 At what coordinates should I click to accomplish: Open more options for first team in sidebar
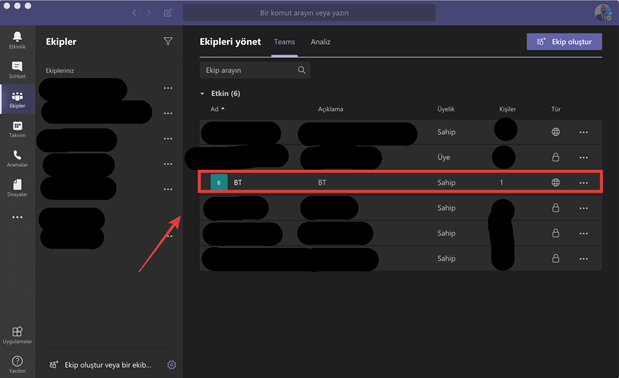point(168,88)
